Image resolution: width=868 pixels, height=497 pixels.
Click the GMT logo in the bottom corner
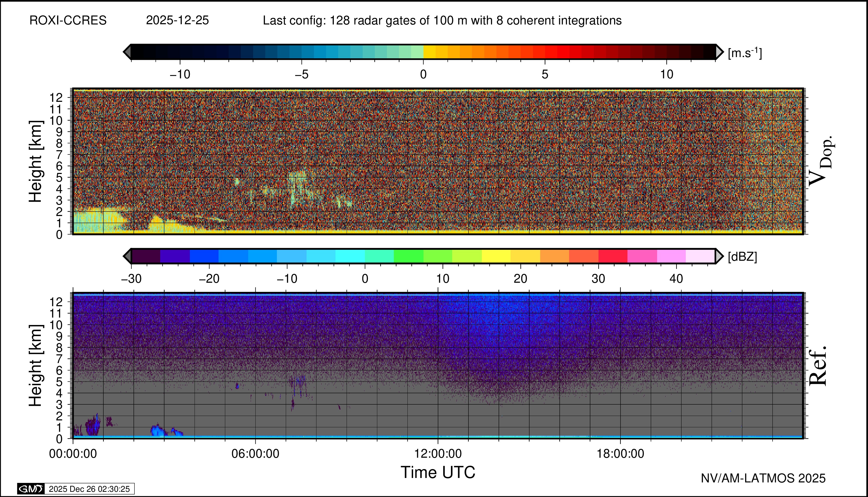click(31, 489)
